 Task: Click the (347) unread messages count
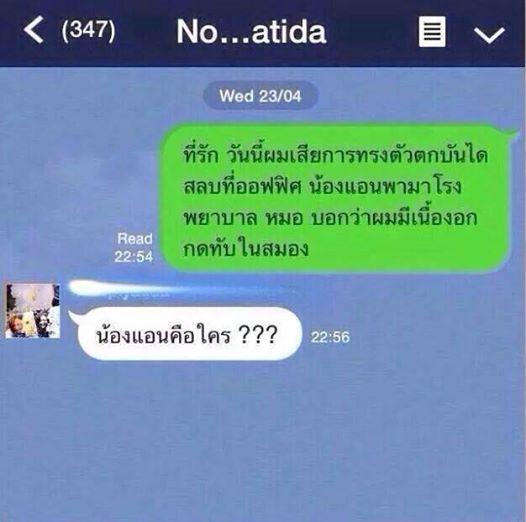pyautogui.click(x=89, y=30)
